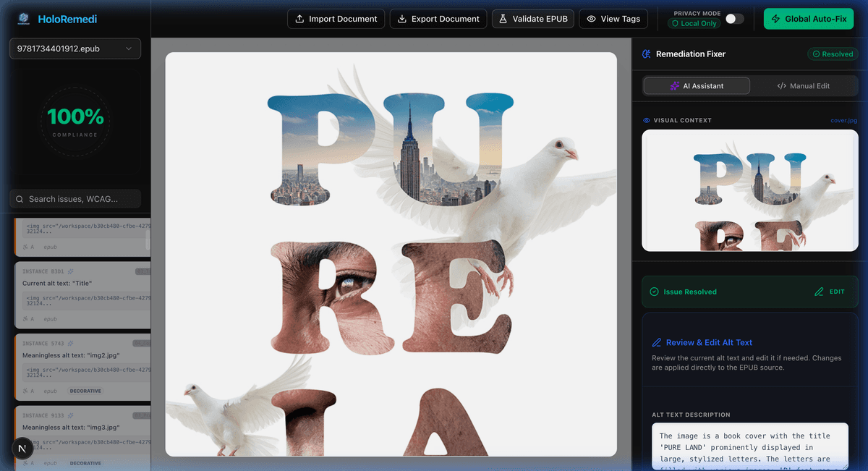This screenshot has width=868, height=471.
Task: Click the 100% compliance ring indicator
Action: pos(75,121)
